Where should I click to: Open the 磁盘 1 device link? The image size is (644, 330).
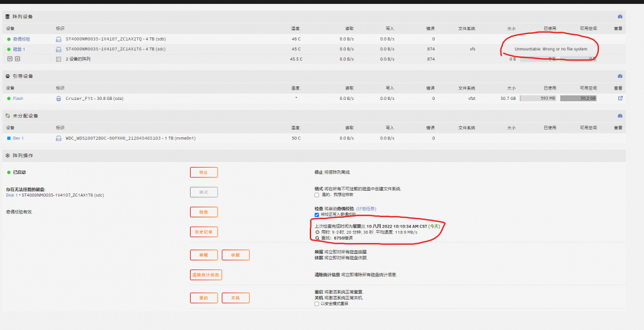click(x=19, y=50)
